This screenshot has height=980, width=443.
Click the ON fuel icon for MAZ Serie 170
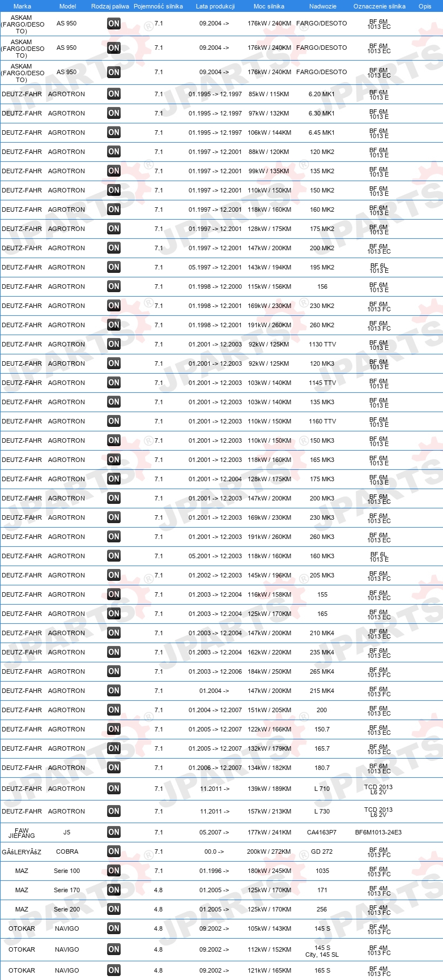114,890
